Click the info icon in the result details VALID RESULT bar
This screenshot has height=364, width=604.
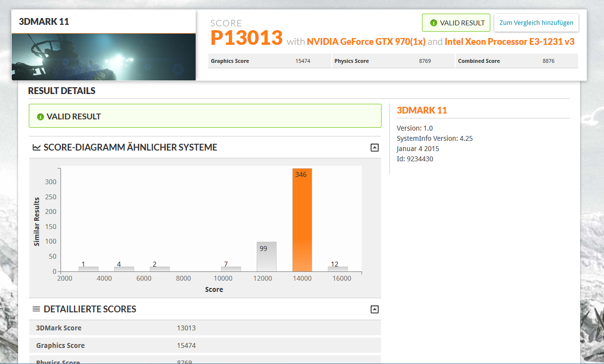(x=40, y=117)
